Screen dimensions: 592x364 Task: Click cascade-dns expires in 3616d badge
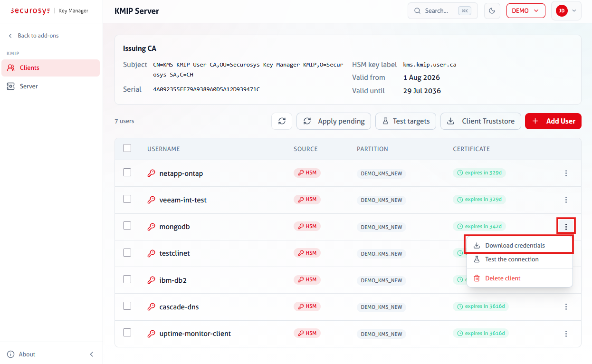pos(481,307)
